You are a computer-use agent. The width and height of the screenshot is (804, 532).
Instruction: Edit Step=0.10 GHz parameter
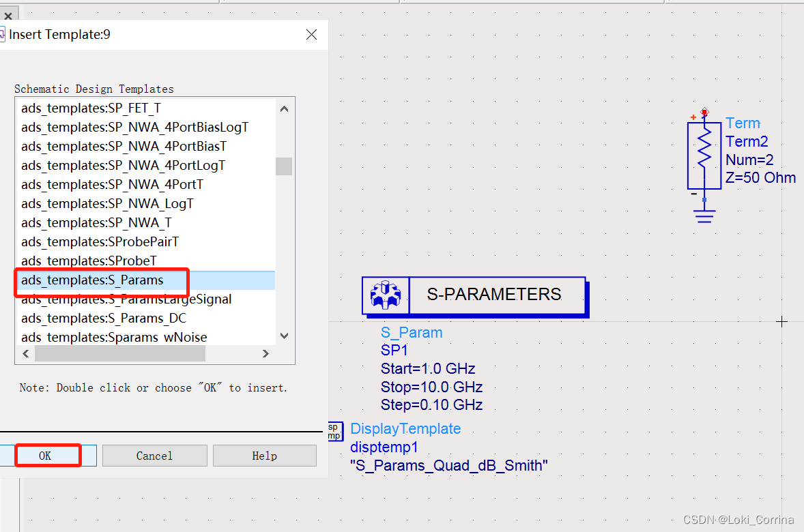[431, 405]
